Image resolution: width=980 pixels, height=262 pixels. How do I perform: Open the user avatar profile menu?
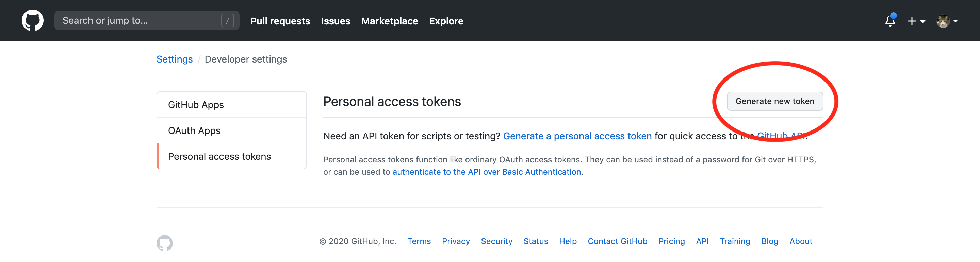(x=947, y=21)
